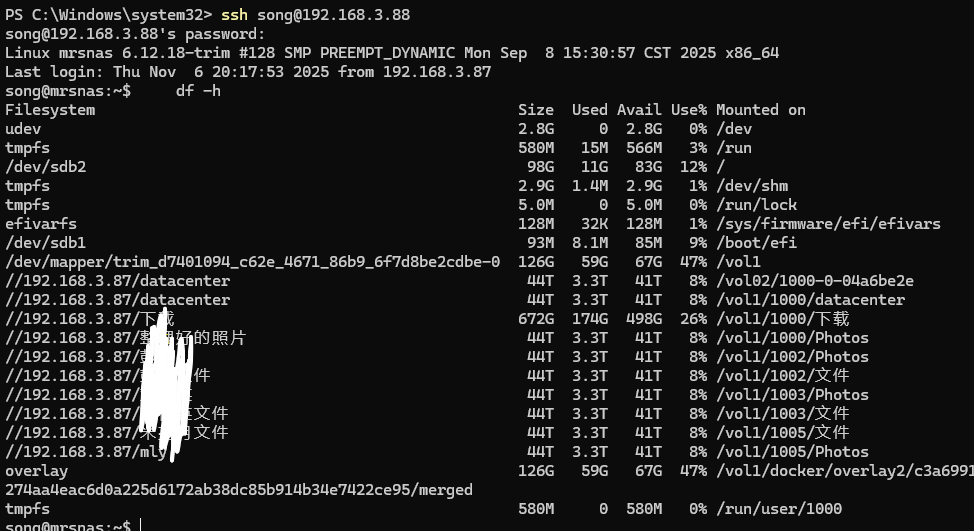Click the 'udev' filesystem entry
Viewport: 974px width, 531px height.
pos(23,129)
